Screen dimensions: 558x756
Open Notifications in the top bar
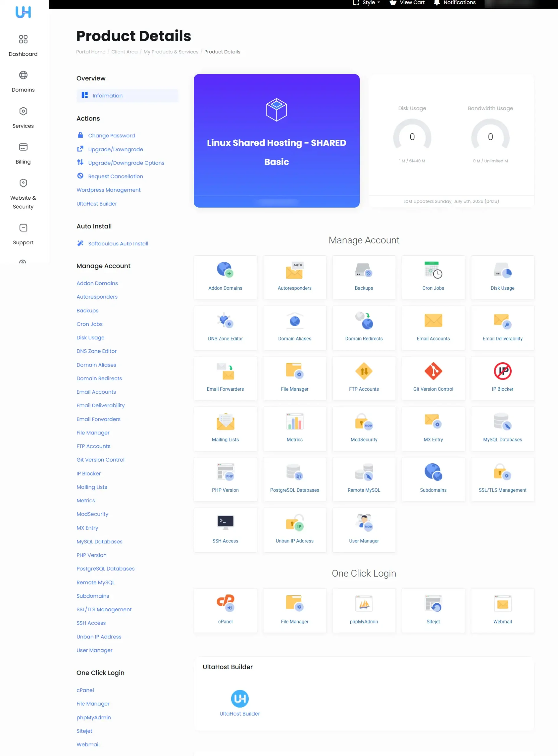tap(455, 3)
